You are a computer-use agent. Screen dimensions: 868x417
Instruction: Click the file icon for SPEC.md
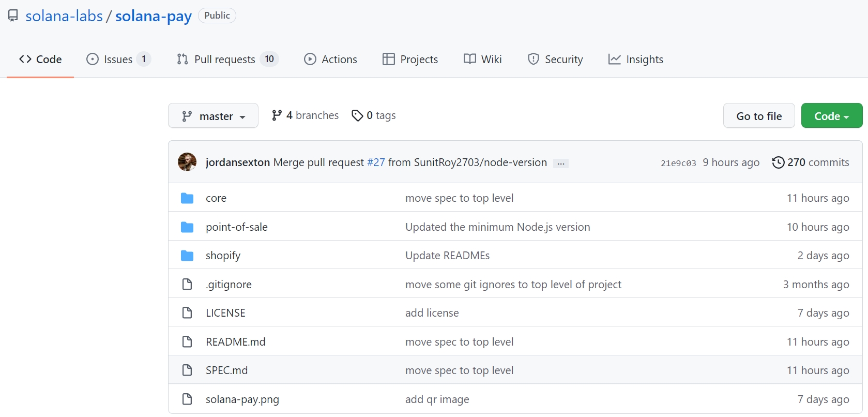coord(187,370)
